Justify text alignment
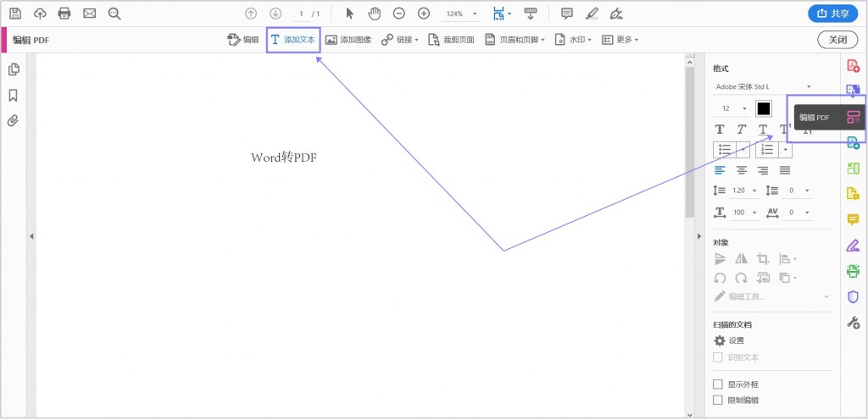This screenshot has width=868, height=420. (x=784, y=170)
